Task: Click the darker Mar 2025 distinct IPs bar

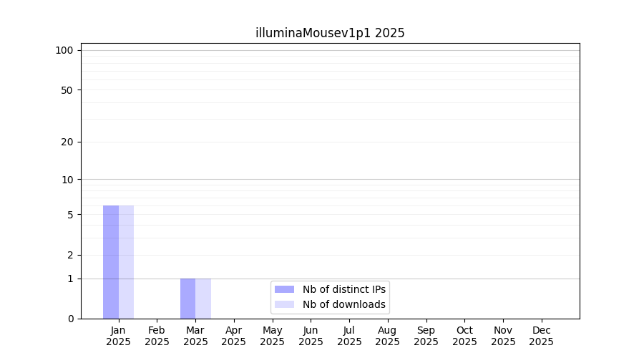Action: (187, 299)
